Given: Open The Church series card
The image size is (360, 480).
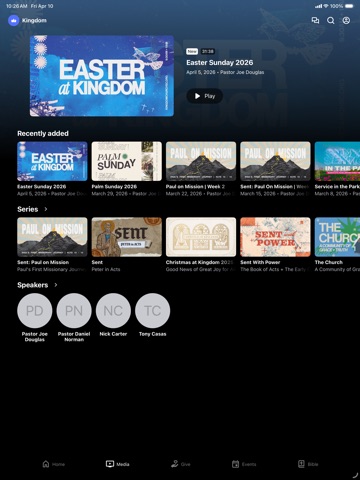Looking at the screenshot, I should coord(337,237).
